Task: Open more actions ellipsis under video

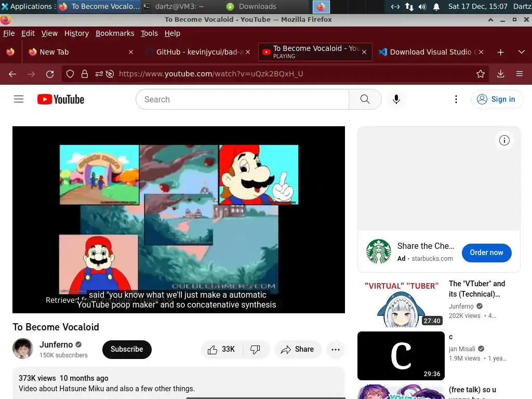Action: pyautogui.click(x=335, y=350)
